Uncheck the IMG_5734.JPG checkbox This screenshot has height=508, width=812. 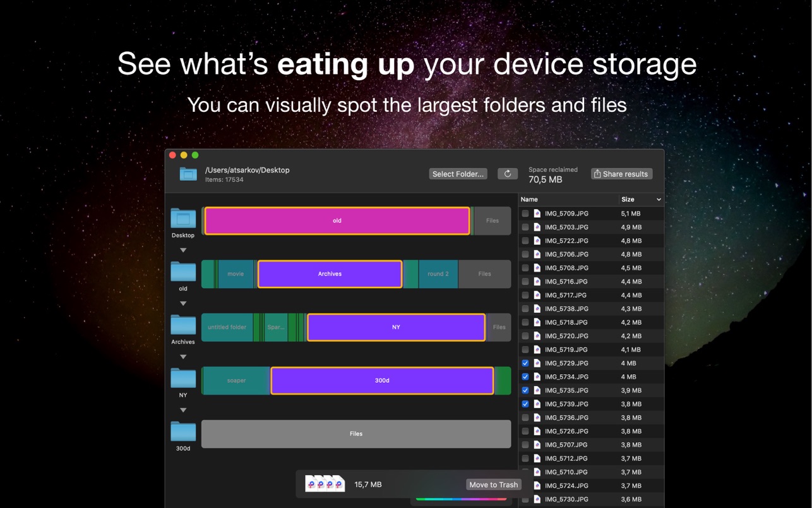pyautogui.click(x=525, y=377)
